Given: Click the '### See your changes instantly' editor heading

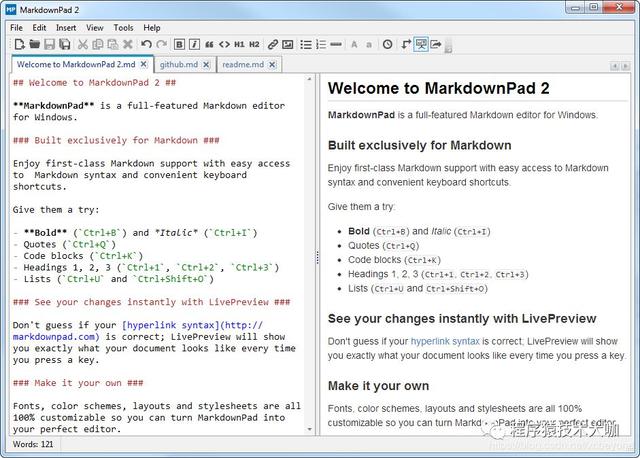Looking at the screenshot, I should pos(151,302).
